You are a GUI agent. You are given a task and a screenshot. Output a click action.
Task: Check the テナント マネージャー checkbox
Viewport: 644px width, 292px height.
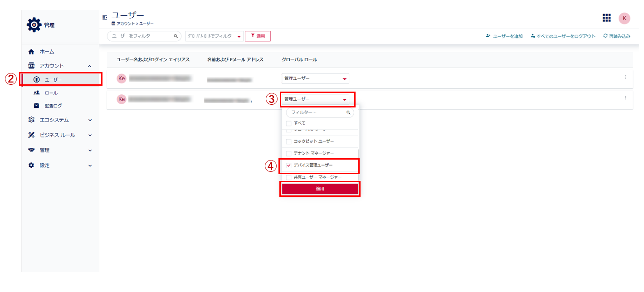tap(288, 154)
